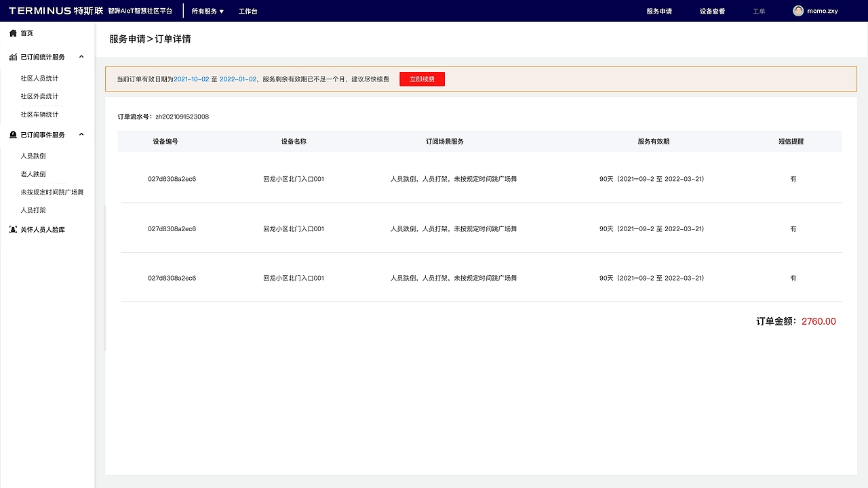Collapse the 已订阅统计服务 section chevron
The height and width of the screenshot is (488, 868).
pyautogui.click(x=81, y=57)
